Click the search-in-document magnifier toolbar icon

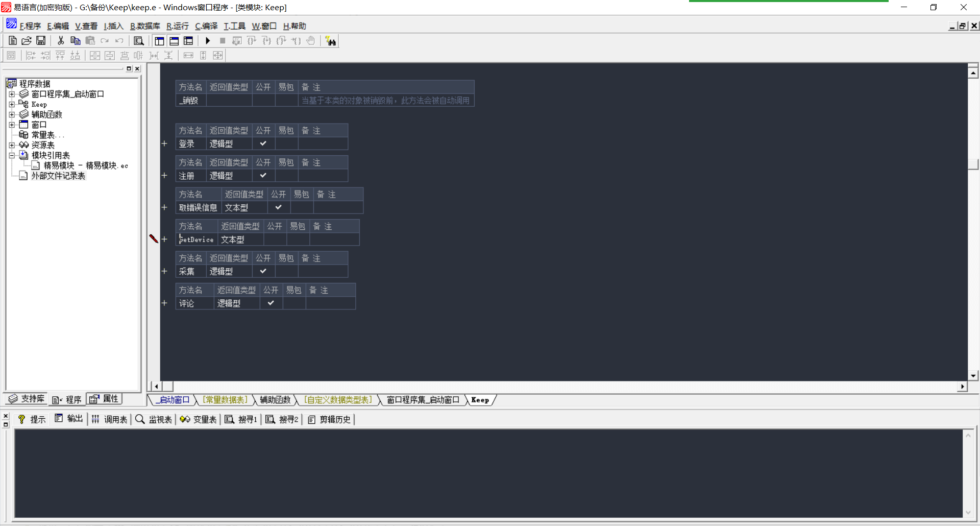(x=138, y=41)
